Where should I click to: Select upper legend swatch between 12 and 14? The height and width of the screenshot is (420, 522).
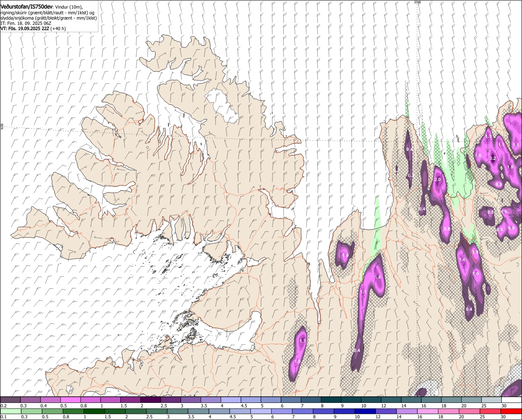391,400
